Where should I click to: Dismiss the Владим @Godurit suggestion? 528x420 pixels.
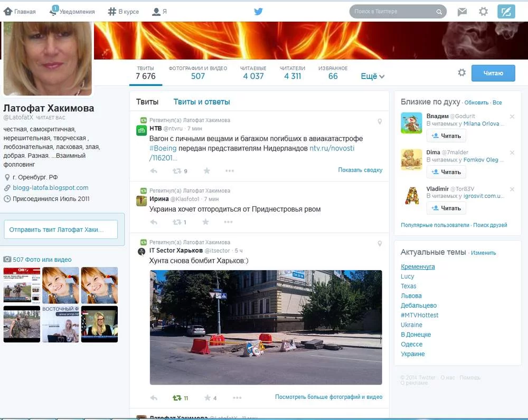click(512, 117)
